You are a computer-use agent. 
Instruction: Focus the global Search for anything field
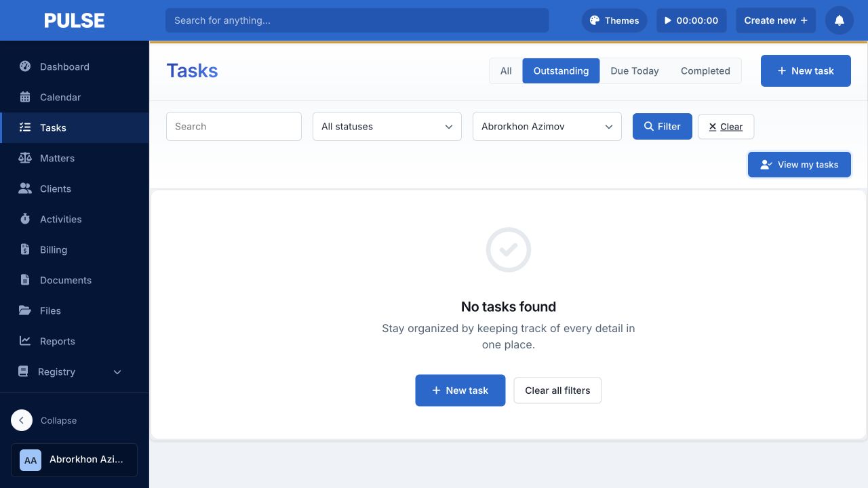(357, 20)
